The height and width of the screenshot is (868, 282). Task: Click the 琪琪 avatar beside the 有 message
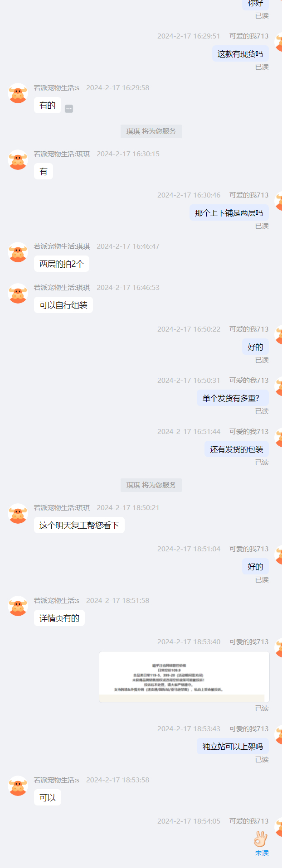(18, 159)
